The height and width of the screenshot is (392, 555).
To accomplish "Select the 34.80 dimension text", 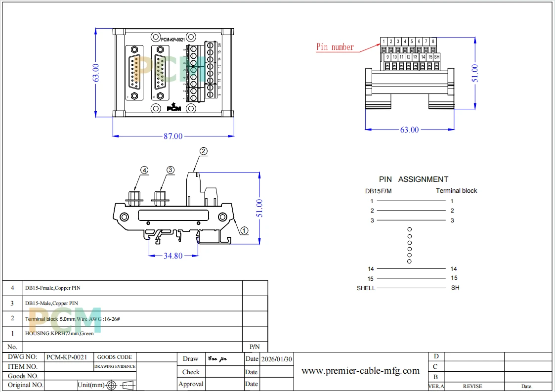I will [173, 256].
